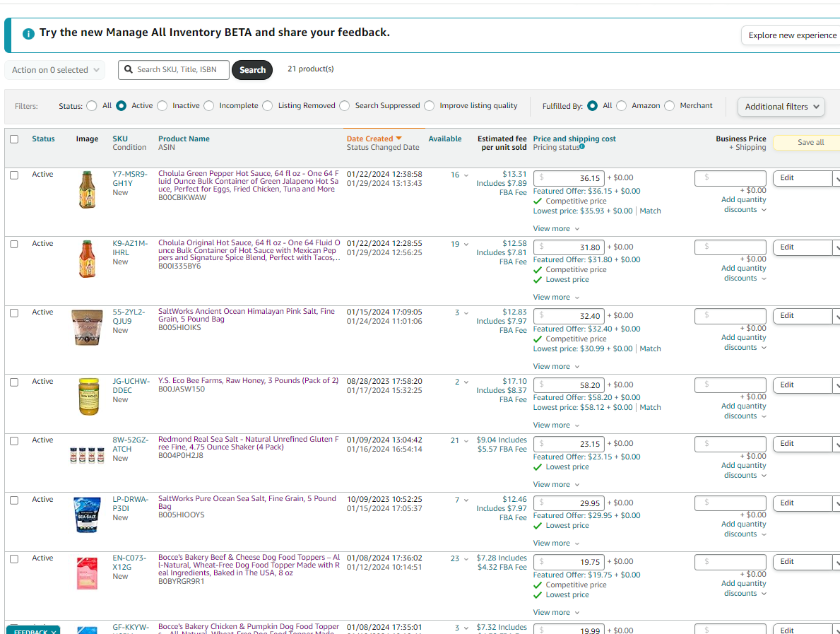Click Explore new experience button
Viewport: 840px width, 634px height.
point(792,35)
